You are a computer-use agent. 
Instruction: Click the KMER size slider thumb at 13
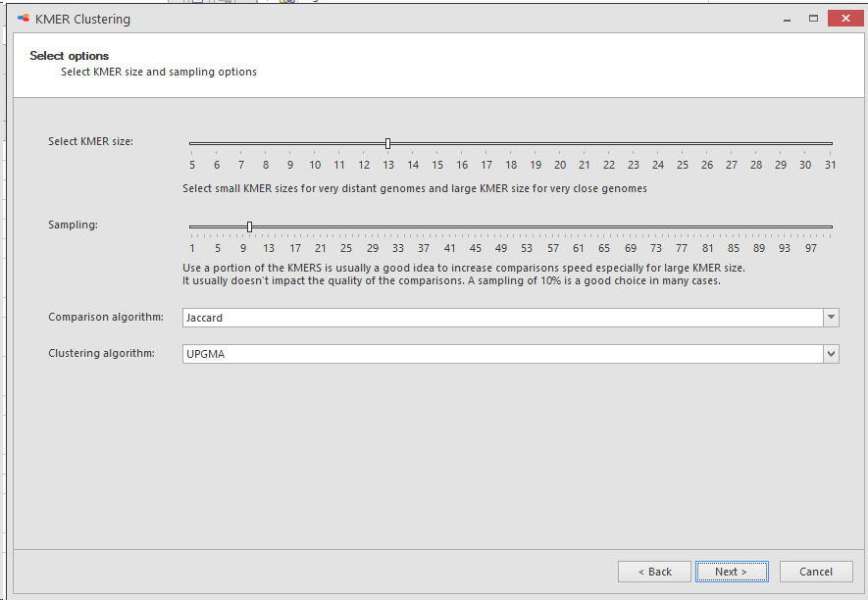[388, 144]
